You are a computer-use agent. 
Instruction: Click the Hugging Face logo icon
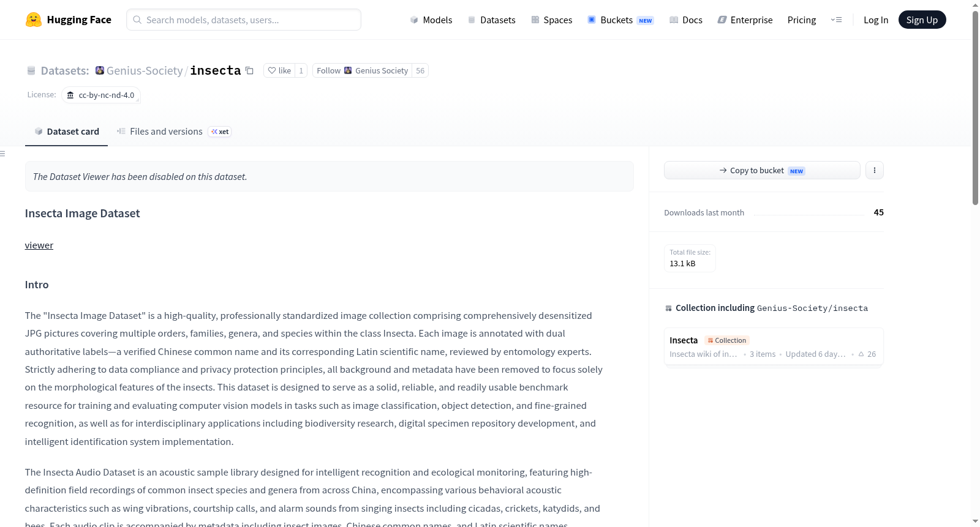point(34,20)
